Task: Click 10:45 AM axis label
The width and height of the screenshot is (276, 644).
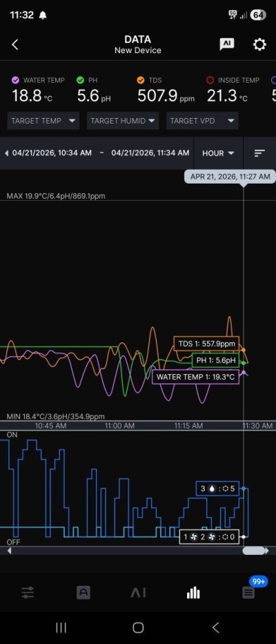Action: tap(50, 425)
